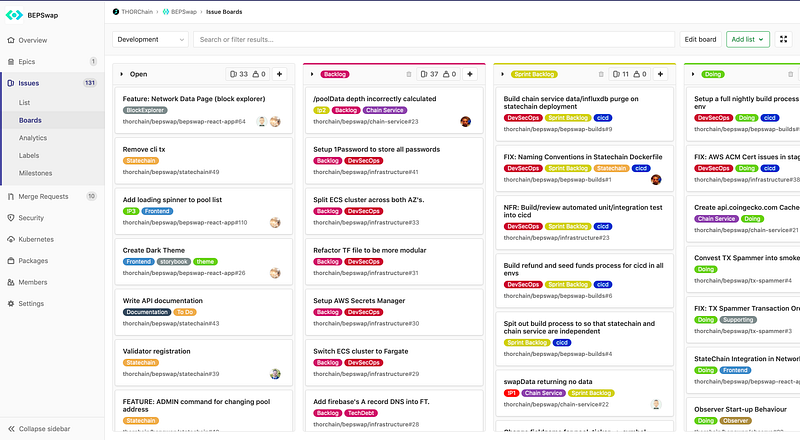Toggle fullscreen board view icon
The width and height of the screenshot is (800, 440).
tap(784, 39)
